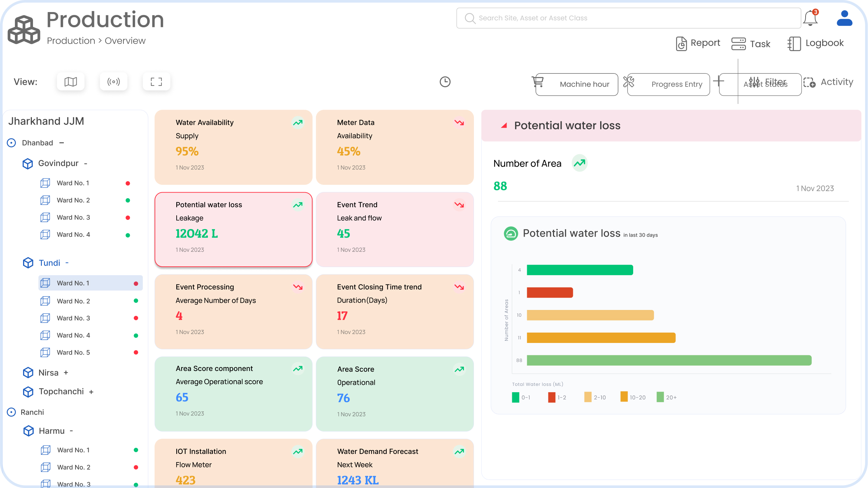The height and width of the screenshot is (488, 868).
Task: Click the 20+ legend color swatch
Action: pyautogui.click(x=660, y=397)
